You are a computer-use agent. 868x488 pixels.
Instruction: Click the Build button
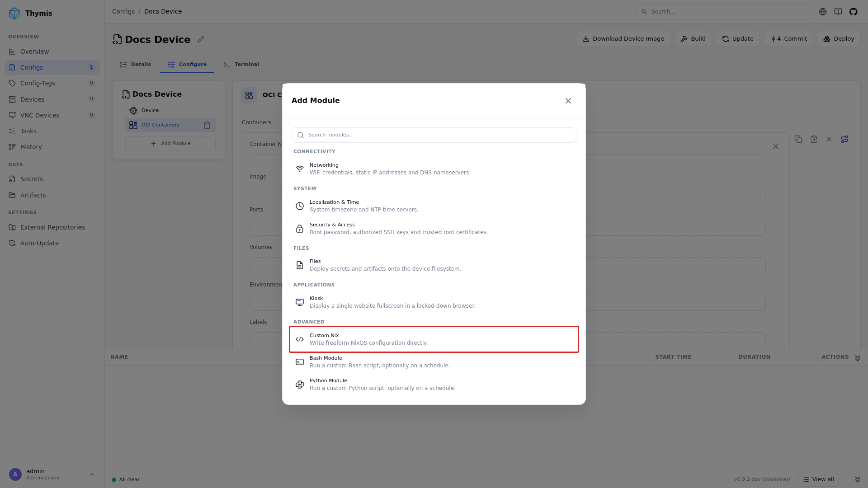693,39
